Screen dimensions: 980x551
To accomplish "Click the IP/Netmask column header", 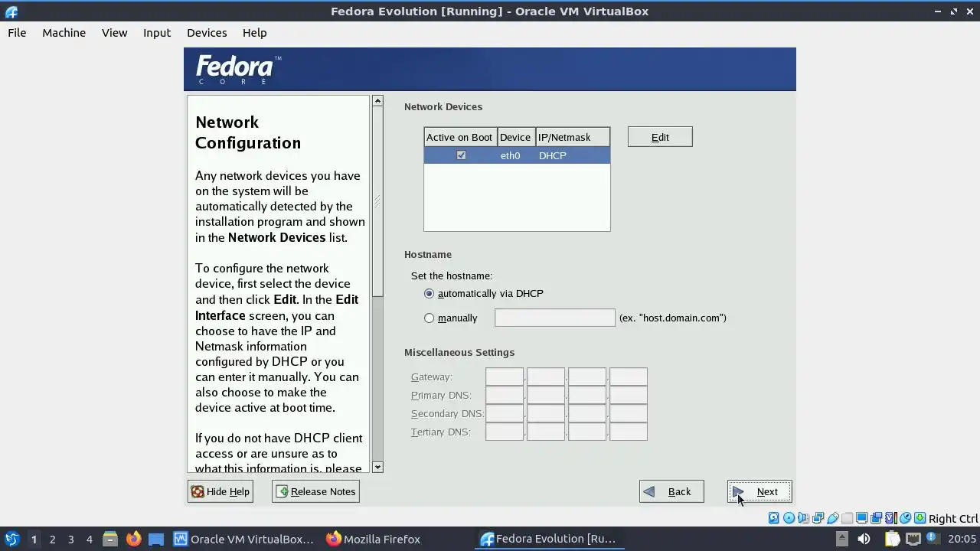I will coord(573,137).
